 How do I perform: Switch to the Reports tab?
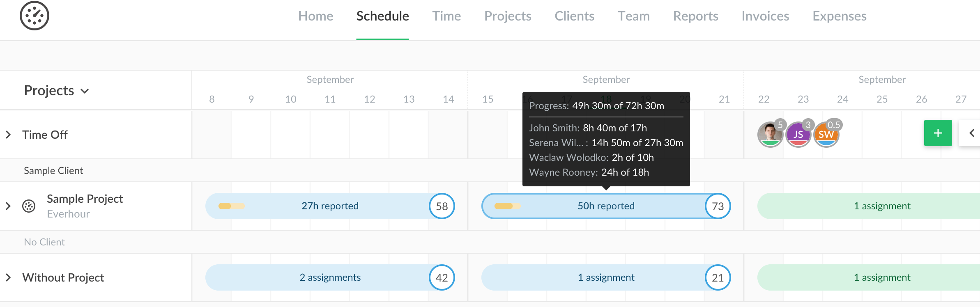click(x=695, y=16)
